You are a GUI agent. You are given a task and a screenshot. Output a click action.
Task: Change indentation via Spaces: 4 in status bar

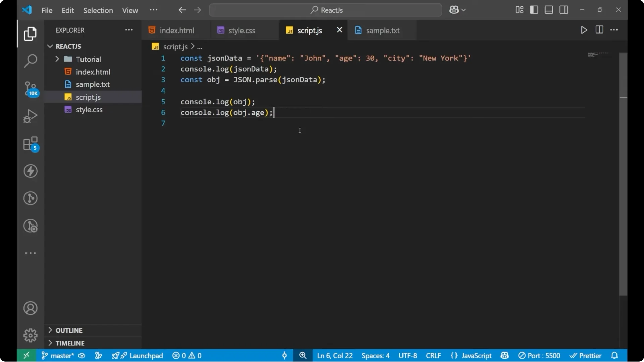[x=375, y=356]
